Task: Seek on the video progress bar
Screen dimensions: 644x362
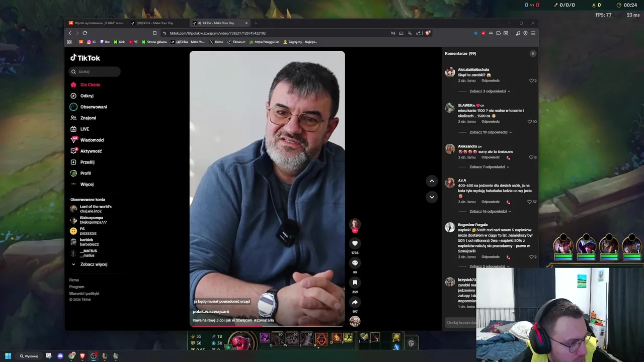Action: [267, 325]
